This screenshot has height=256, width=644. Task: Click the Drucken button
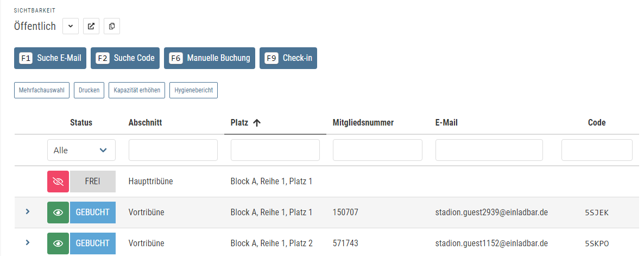[x=89, y=90]
